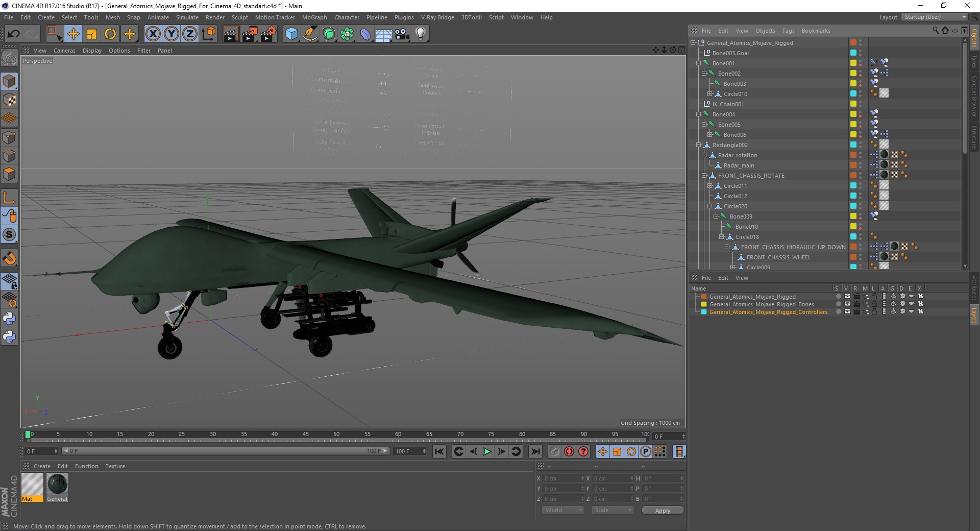Select the Live Selection tool
The width and height of the screenshot is (980, 531).
(x=54, y=34)
